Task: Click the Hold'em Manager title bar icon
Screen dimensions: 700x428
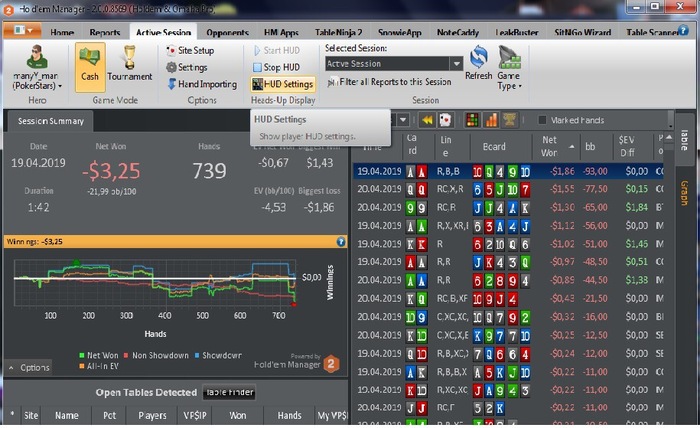Action: pos(8,10)
